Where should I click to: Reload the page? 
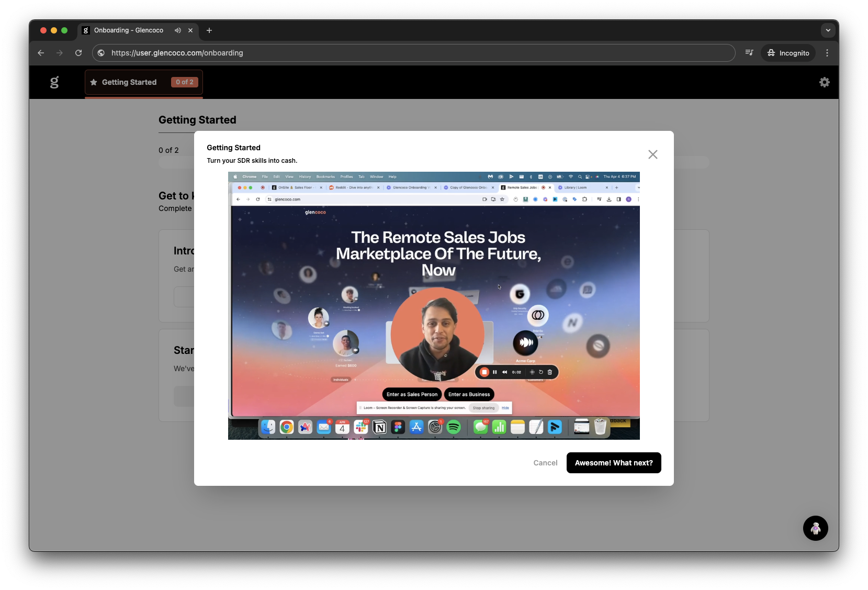click(x=78, y=53)
